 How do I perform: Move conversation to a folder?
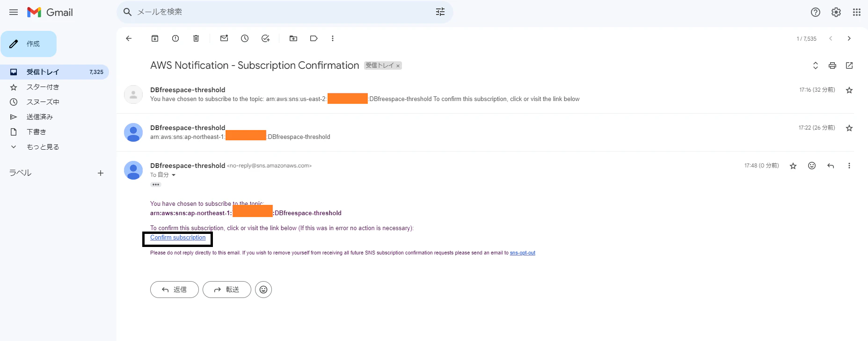tap(293, 38)
